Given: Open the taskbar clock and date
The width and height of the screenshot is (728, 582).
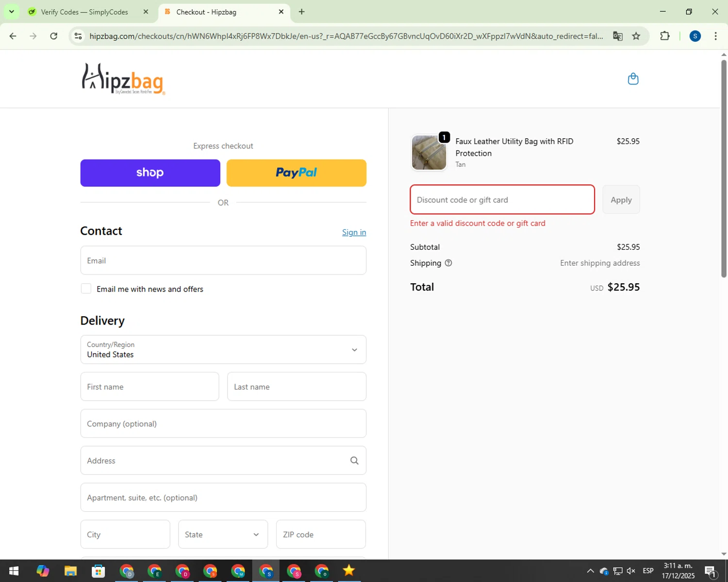Looking at the screenshot, I should tap(678, 571).
